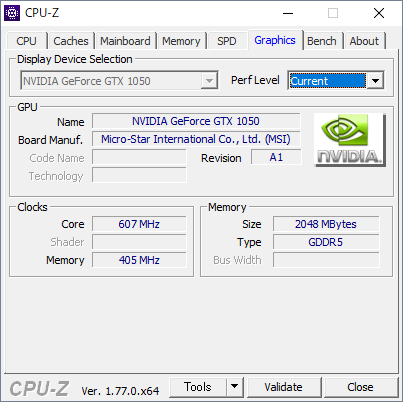403x402 pixels.
Task: Close CPU-Z with the title bar X
Action: [x=379, y=13]
